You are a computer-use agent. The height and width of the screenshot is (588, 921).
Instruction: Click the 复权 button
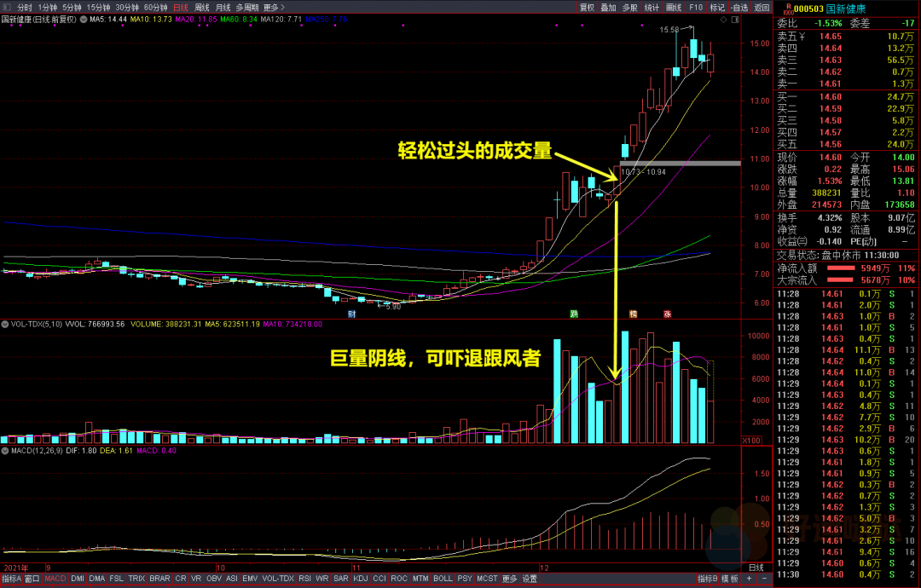point(587,7)
